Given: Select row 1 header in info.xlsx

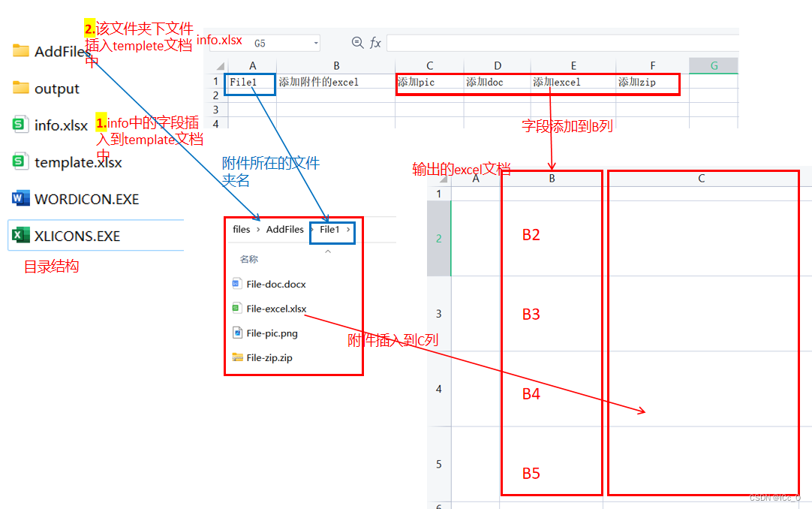Looking at the screenshot, I should (x=215, y=81).
